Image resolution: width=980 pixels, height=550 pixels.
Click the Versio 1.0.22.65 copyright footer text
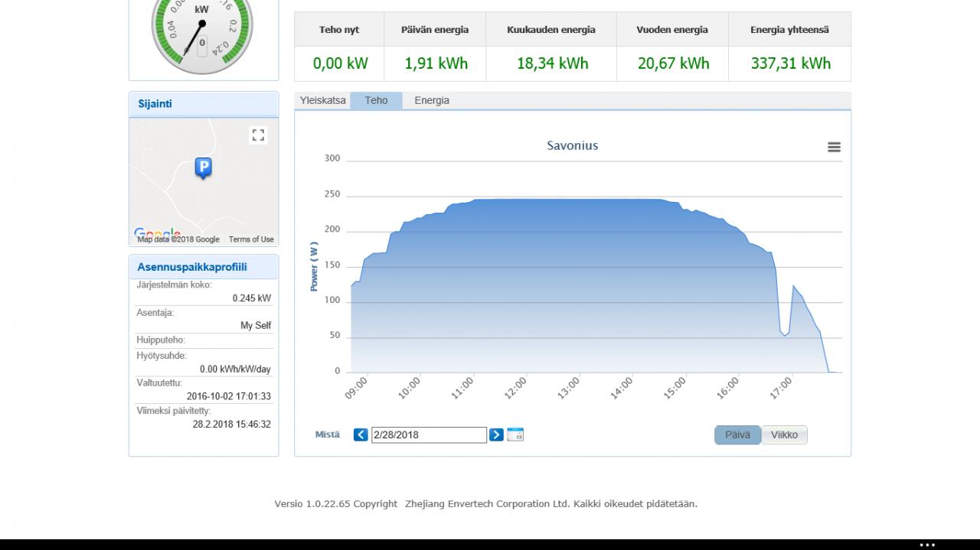(485, 504)
